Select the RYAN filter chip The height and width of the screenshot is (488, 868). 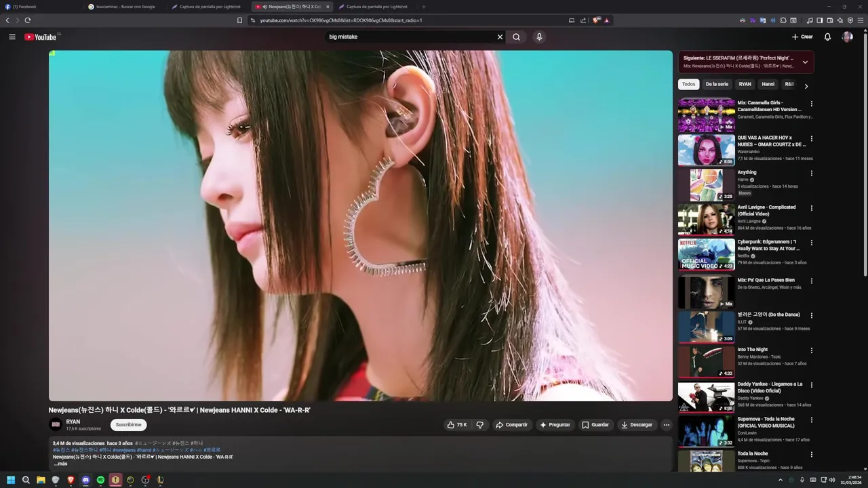pos(745,84)
